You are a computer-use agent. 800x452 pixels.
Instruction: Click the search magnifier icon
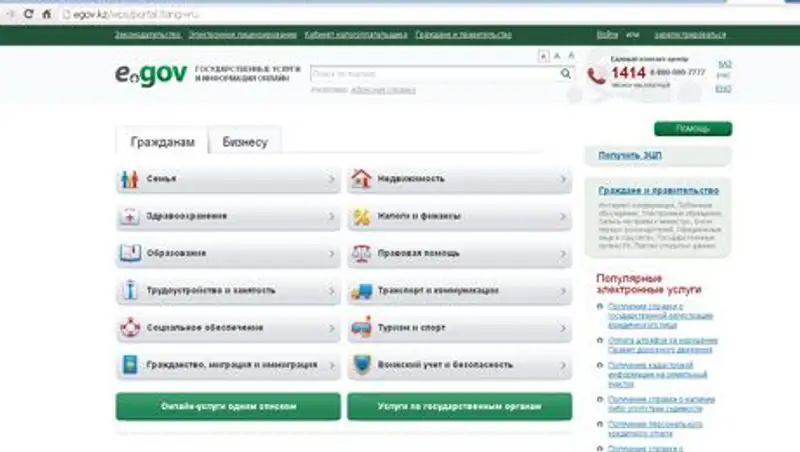[x=565, y=73]
